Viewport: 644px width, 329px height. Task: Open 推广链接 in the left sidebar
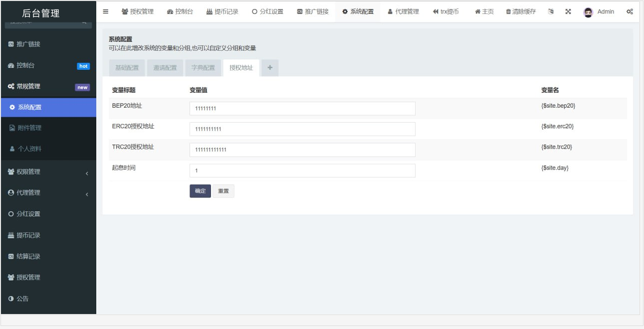[x=48, y=44]
